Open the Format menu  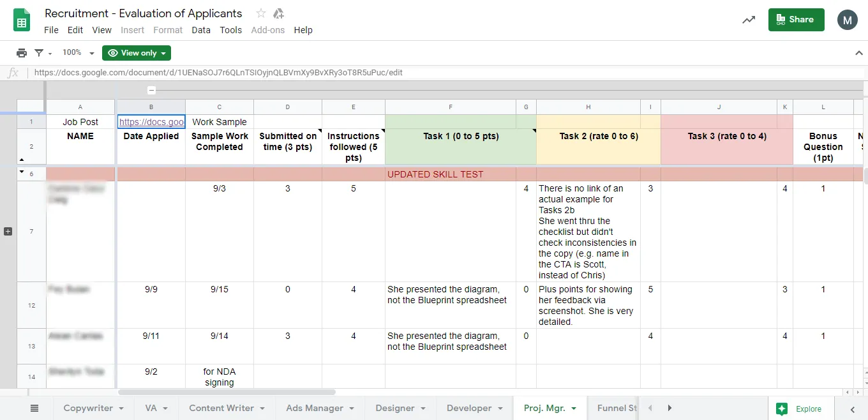pyautogui.click(x=168, y=29)
